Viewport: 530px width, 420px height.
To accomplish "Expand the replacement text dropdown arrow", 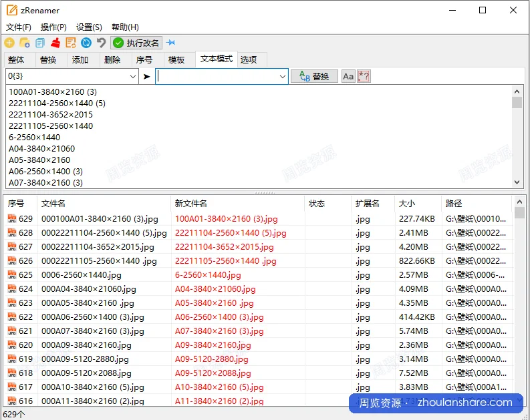I will pos(283,77).
